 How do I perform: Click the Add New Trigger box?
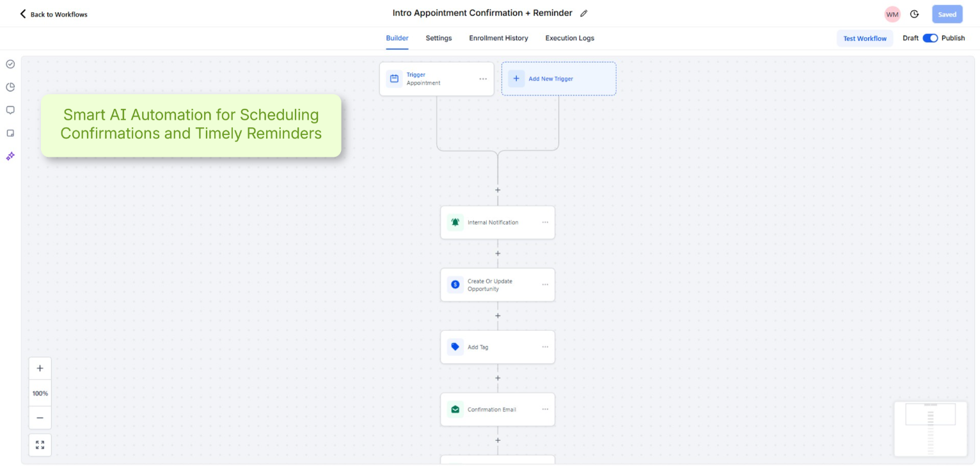(558, 79)
